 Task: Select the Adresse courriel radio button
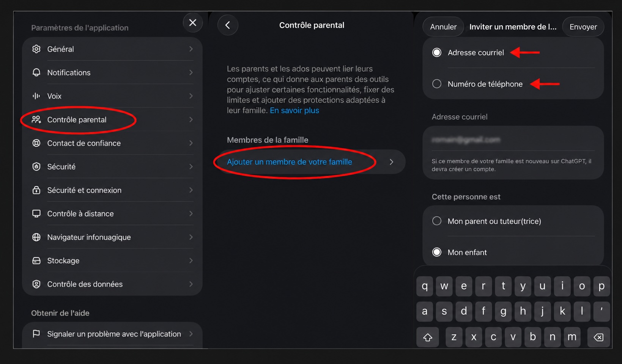pos(437,52)
